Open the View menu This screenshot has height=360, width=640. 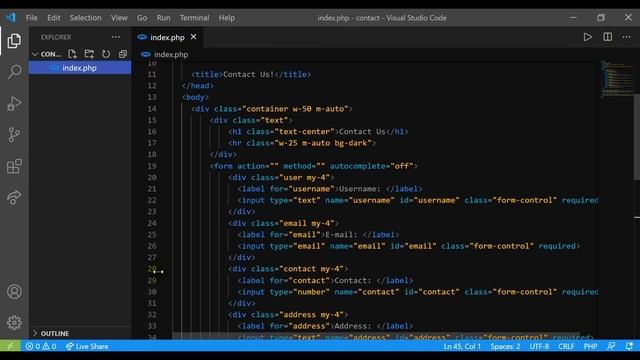coord(119,18)
